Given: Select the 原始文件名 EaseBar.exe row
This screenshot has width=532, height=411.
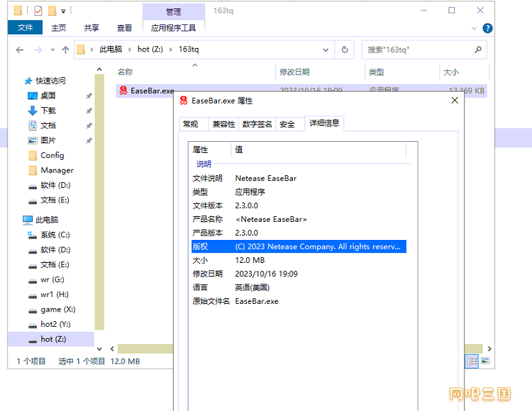Looking at the screenshot, I should pos(299,301).
